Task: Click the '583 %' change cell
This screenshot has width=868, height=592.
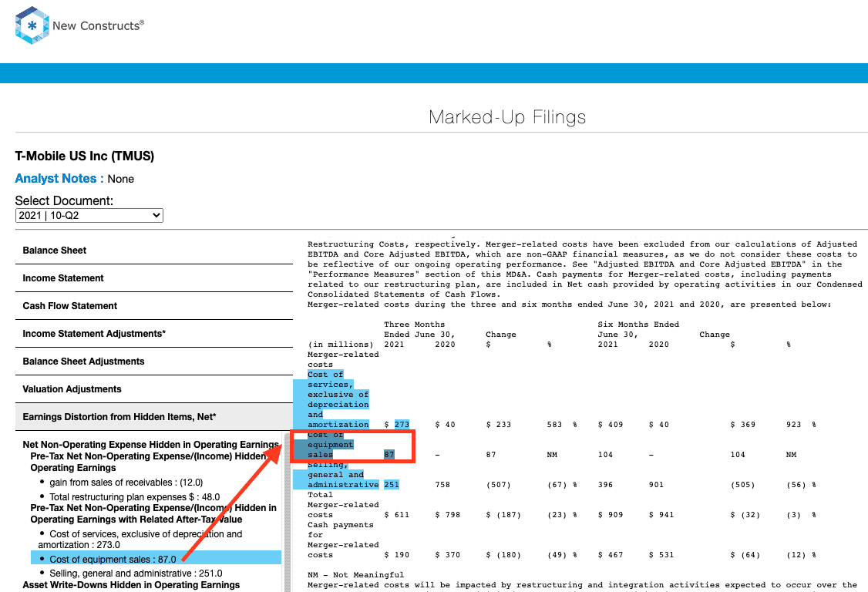Action: tap(562, 425)
